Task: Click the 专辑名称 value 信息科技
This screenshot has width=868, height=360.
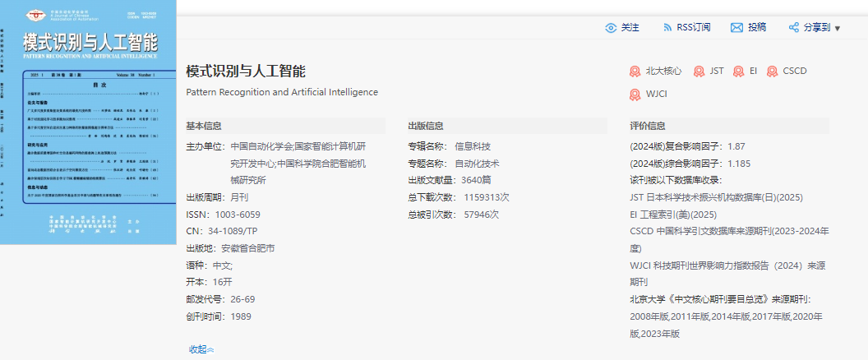Action: [473, 147]
